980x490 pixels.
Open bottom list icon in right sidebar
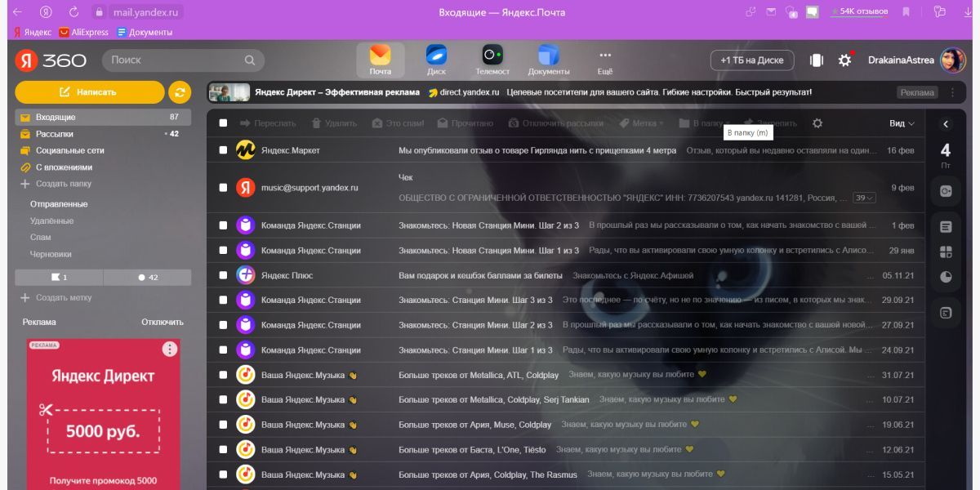[946, 313]
